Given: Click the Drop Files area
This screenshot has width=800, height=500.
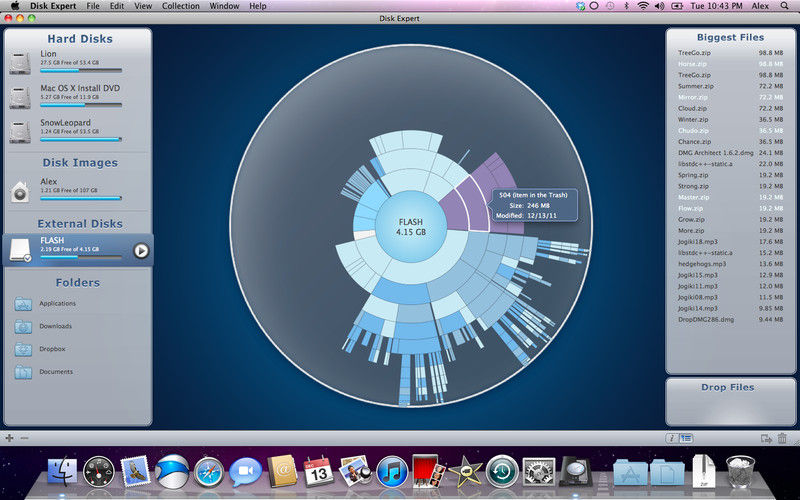Looking at the screenshot, I should [730, 402].
